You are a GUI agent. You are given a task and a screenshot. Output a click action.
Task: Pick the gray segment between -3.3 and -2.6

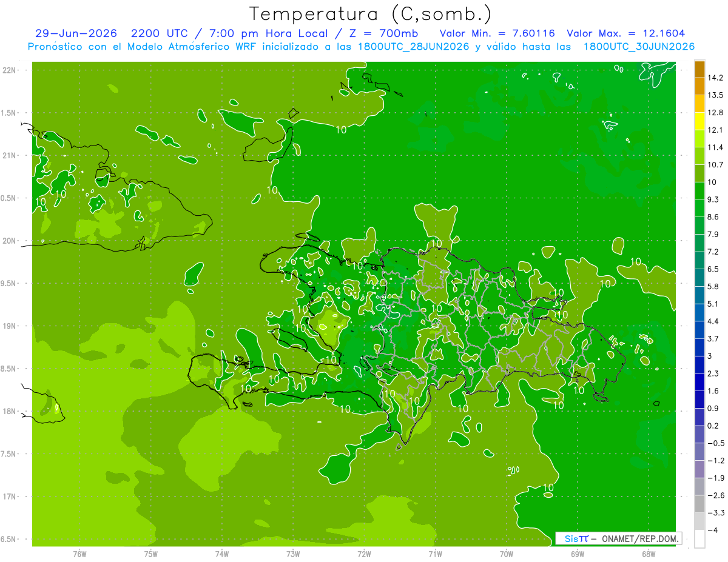pyautogui.click(x=699, y=504)
